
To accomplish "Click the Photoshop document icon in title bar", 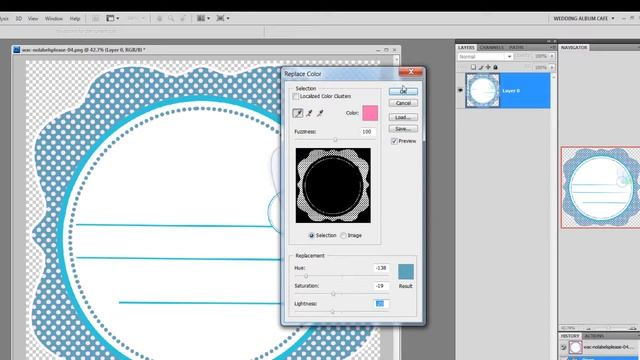I will pos(17,50).
